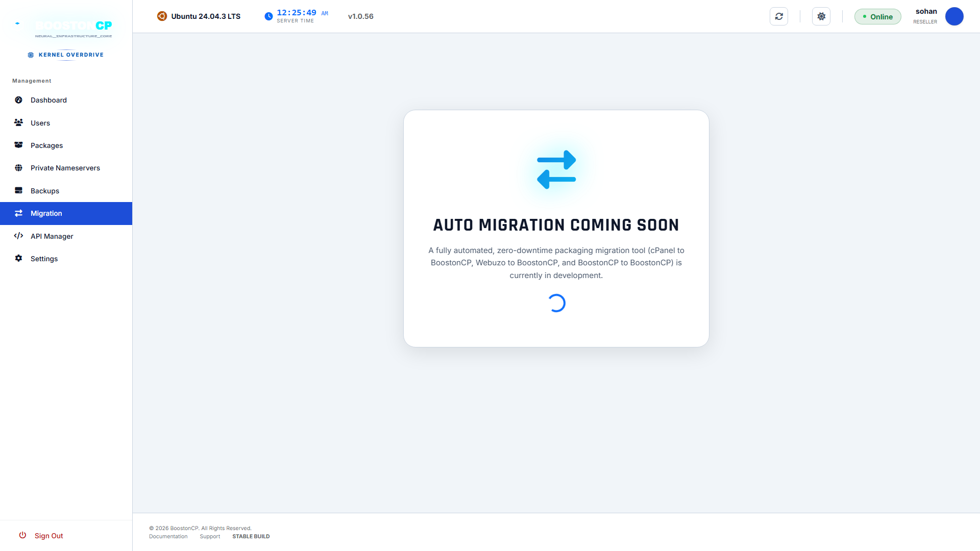Viewport: 980px width, 551px height.
Task: Click the large migration arrows graphic
Action: [556, 169]
